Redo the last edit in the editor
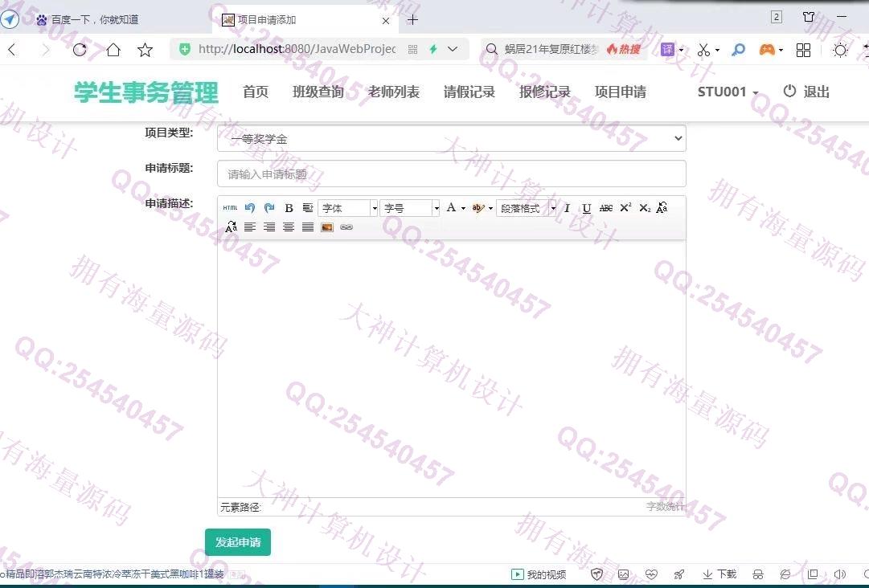 [x=269, y=208]
